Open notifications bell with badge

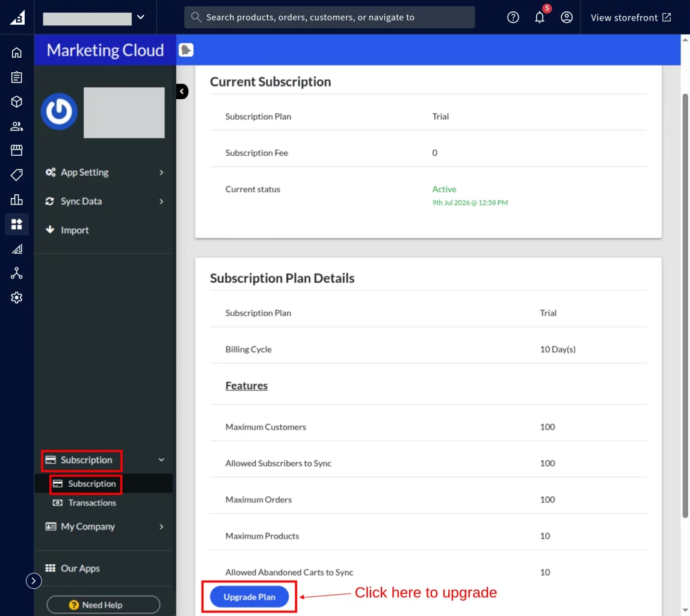pyautogui.click(x=540, y=17)
